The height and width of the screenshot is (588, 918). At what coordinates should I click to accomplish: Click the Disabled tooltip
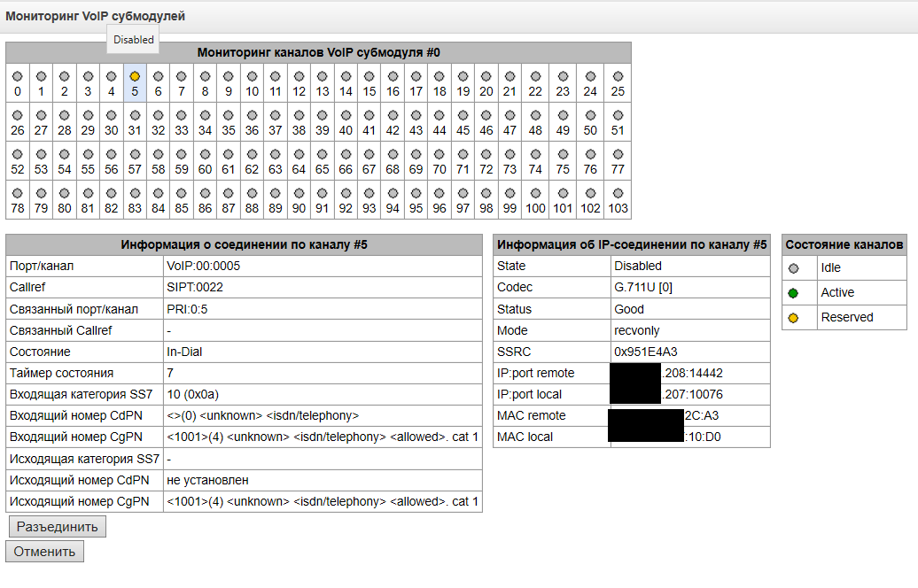point(134,40)
